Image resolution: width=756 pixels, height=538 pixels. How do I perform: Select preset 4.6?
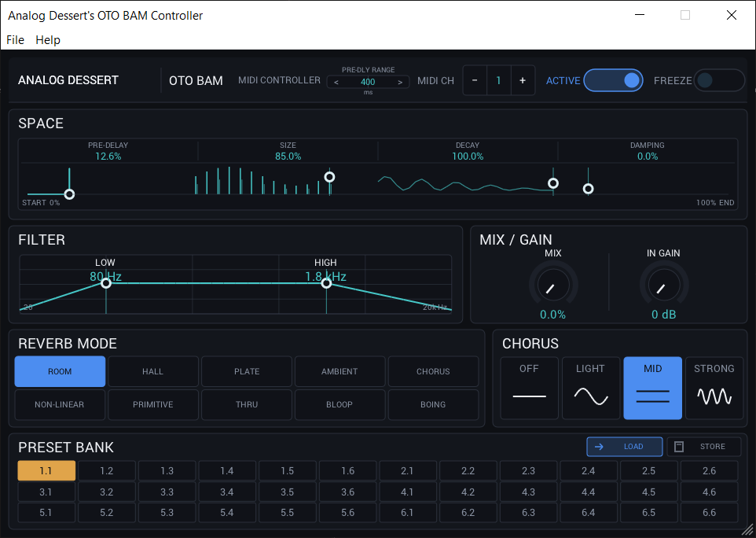(x=709, y=492)
